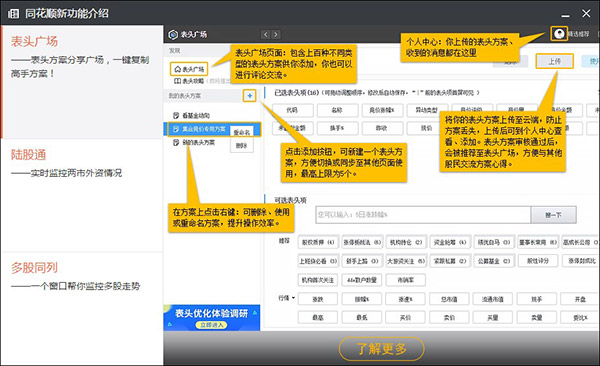600x366 pixels.
Task: Pick the 公募基金 (2) recommended group
Action: (494, 261)
